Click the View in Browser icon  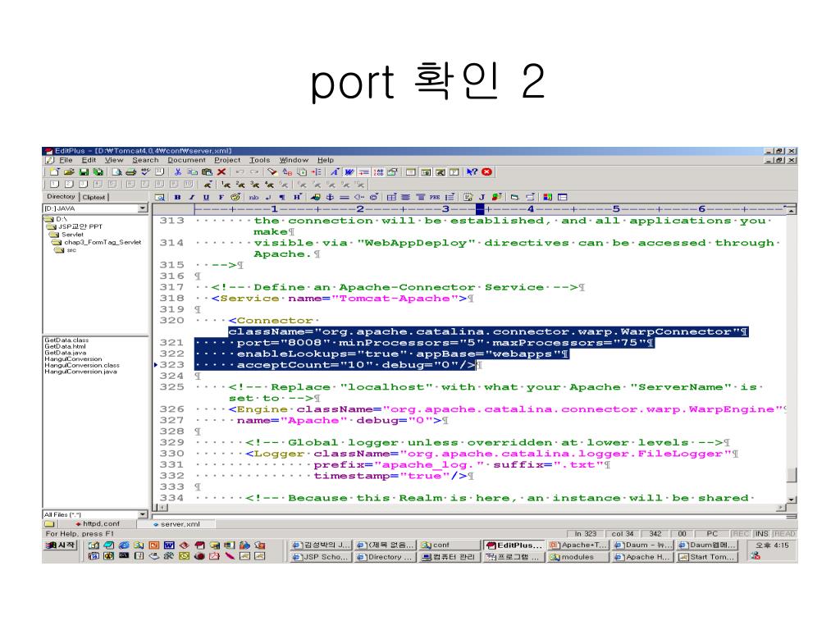[160, 197]
